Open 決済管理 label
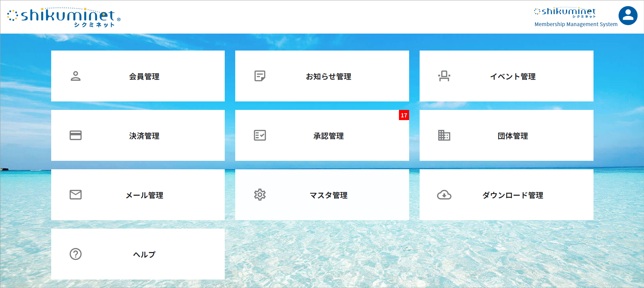The image size is (644, 288). click(x=144, y=136)
